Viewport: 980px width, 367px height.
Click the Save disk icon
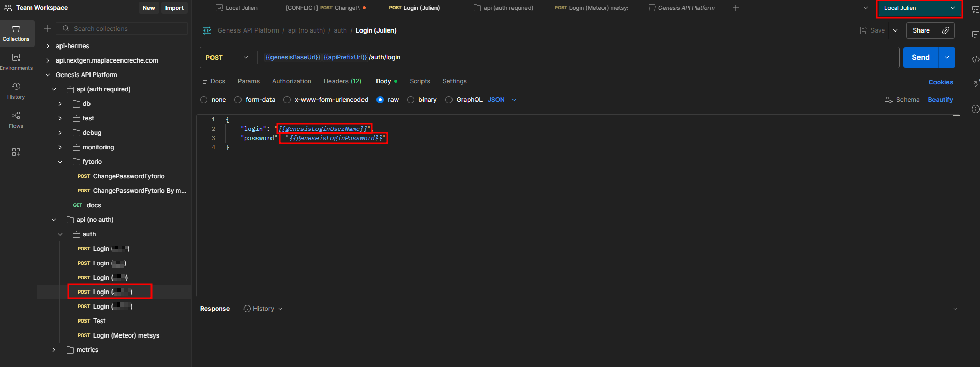[864, 30]
